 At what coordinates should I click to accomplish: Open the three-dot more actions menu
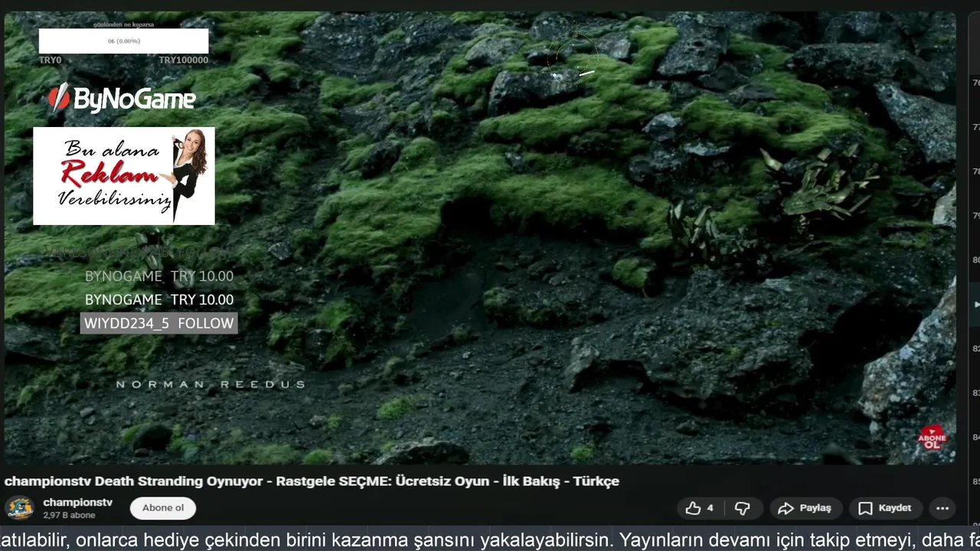[942, 508]
